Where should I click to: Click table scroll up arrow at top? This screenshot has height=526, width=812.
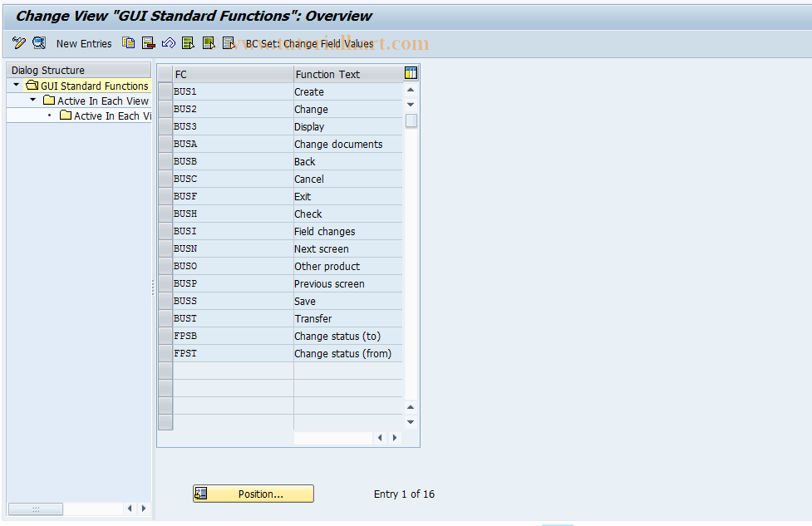(411, 90)
